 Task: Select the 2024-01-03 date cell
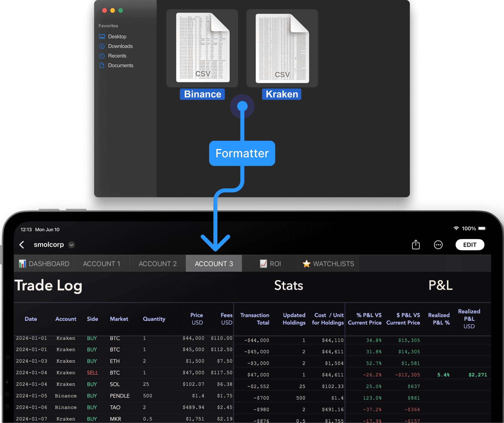pyautogui.click(x=32, y=361)
